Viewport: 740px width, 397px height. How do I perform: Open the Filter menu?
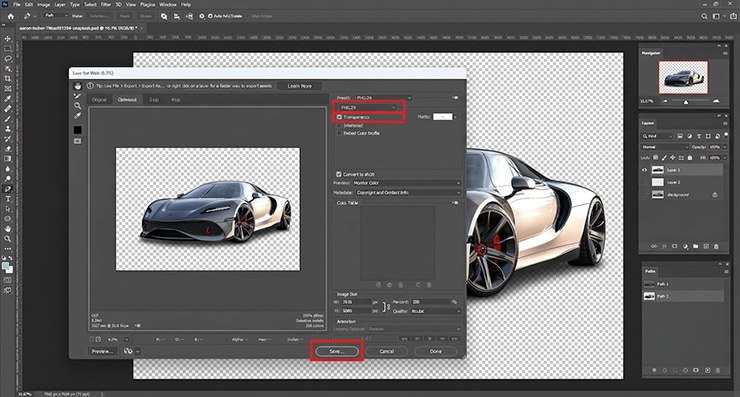tap(106, 4)
